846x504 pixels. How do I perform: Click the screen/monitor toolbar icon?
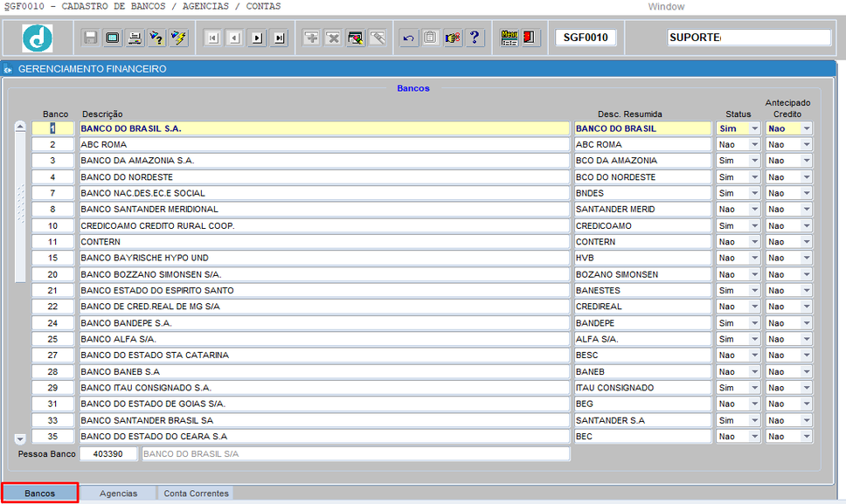pyautogui.click(x=112, y=38)
